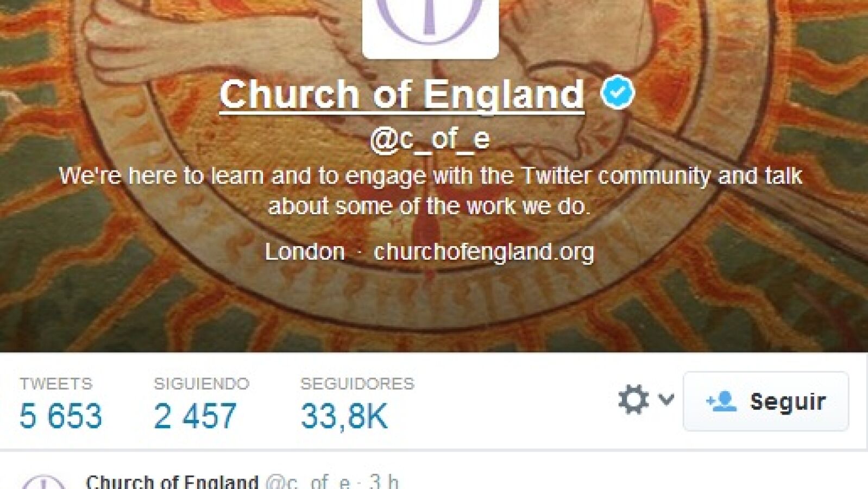The width and height of the screenshot is (868, 489).
Task: Click the Church of England header name
Action: click(x=402, y=95)
